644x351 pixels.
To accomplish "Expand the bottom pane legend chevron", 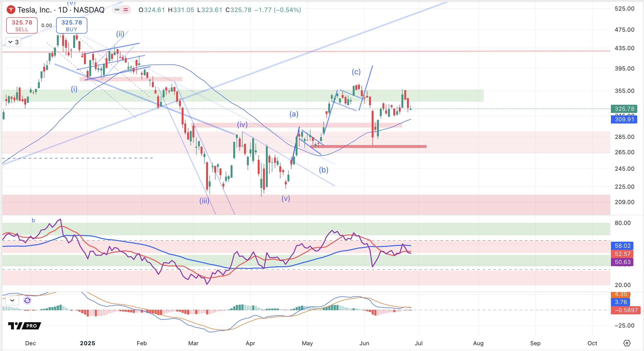I will click(12, 300).
